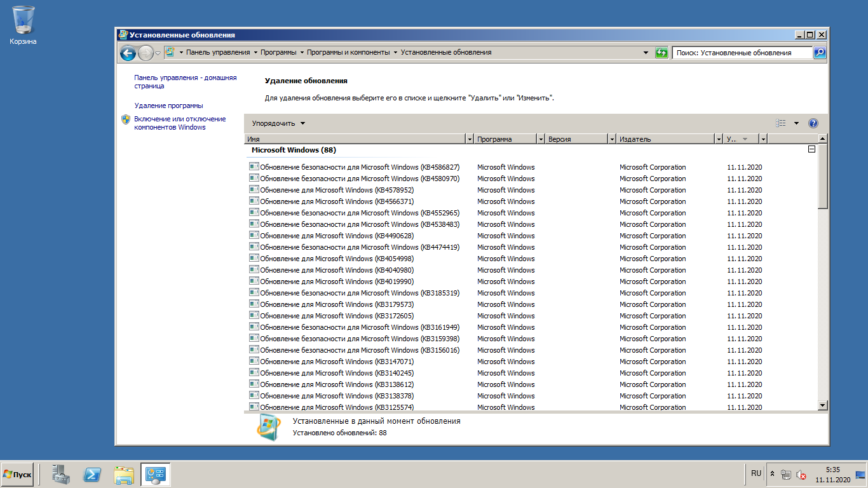Click the control panel icon in address bar

[170, 52]
